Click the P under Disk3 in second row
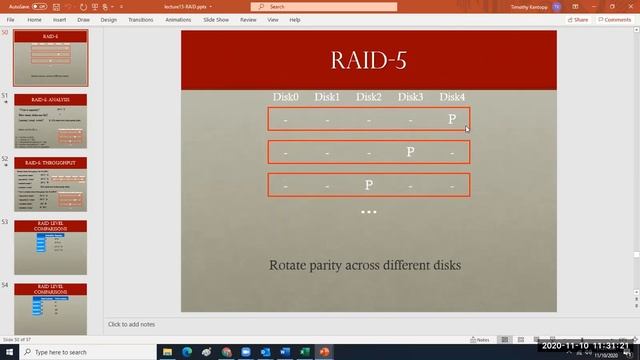Screen dimensions: 640x360 [x=410, y=152]
